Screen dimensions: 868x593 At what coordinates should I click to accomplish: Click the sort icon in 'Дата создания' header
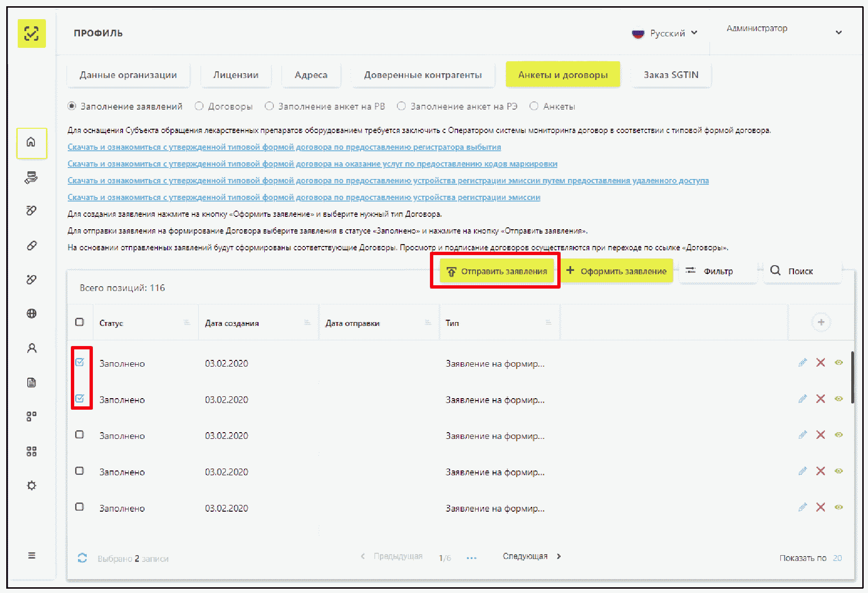coord(307,323)
